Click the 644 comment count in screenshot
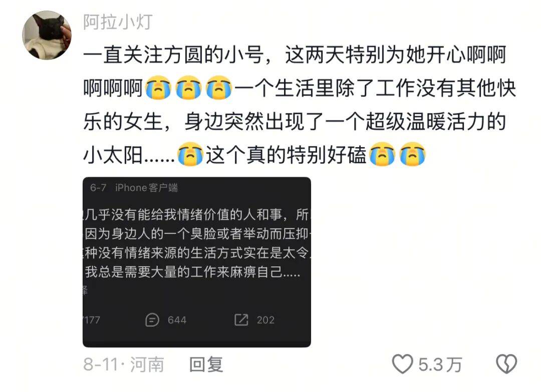541x392 pixels. pos(177,320)
